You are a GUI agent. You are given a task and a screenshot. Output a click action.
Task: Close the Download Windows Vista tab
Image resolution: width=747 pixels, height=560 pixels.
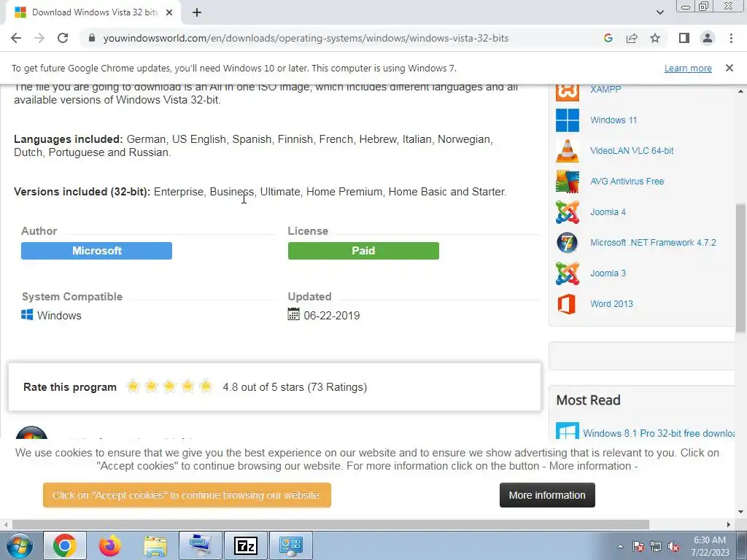click(x=169, y=12)
